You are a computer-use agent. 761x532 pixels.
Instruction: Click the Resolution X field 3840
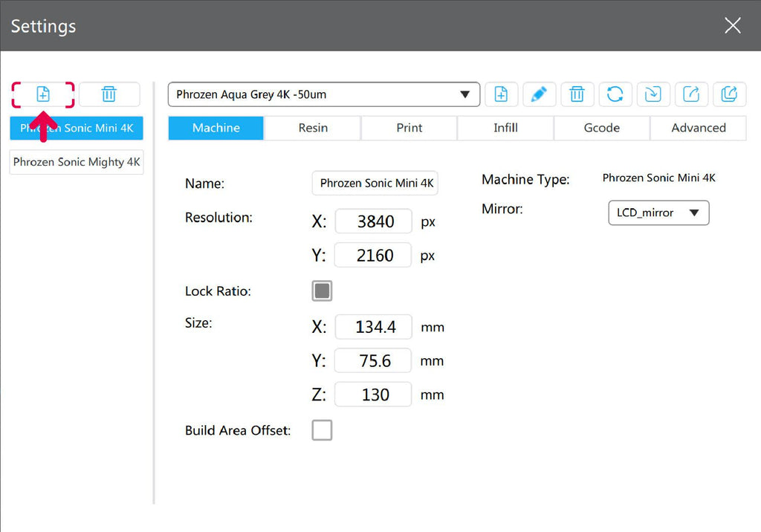(374, 221)
